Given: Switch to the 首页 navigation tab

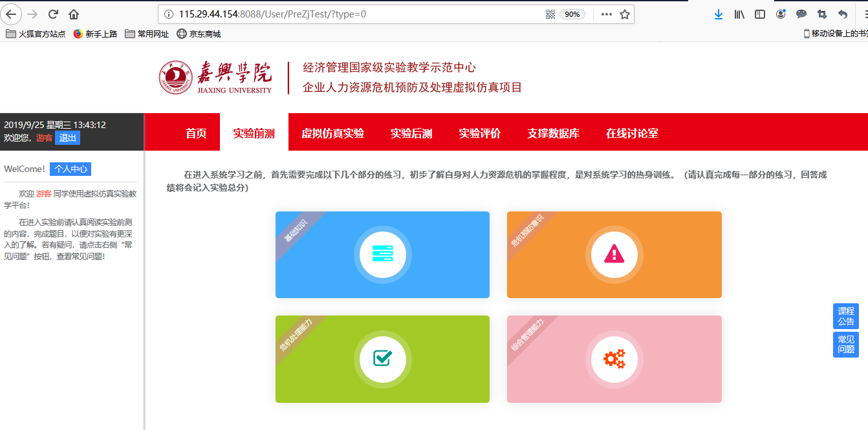Looking at the screenshot, I should click(196, 133).
